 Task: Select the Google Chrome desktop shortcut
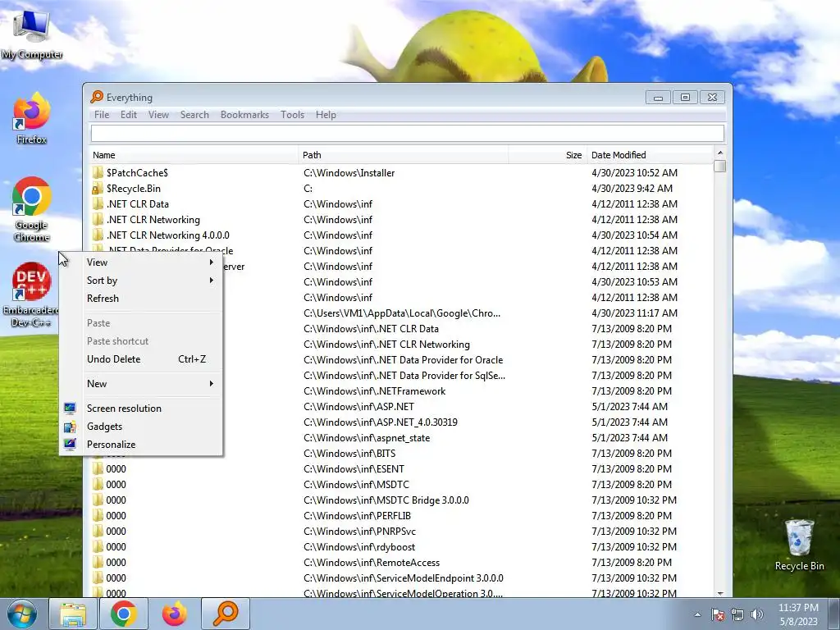[x=32, y=209]
